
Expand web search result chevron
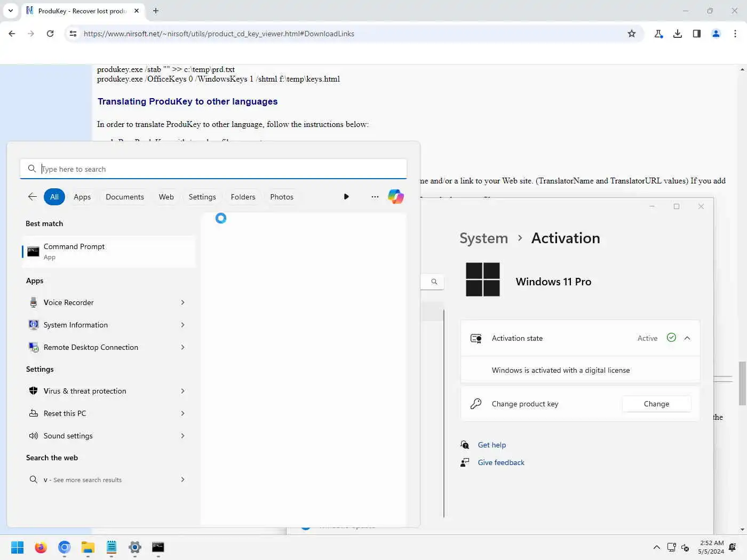pyautogui.click(x=182, y=479)
